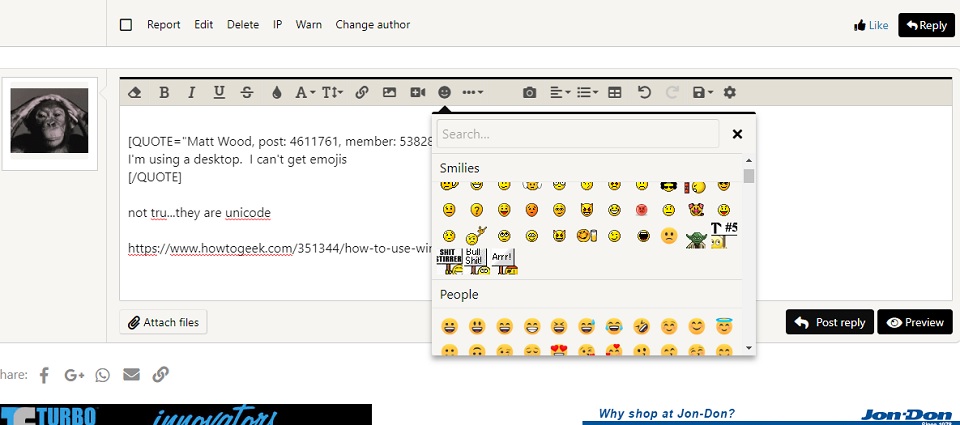This screenshot has width=960, height=425.
Task: Toggle bold formatting
Action: tap(164, 92)
